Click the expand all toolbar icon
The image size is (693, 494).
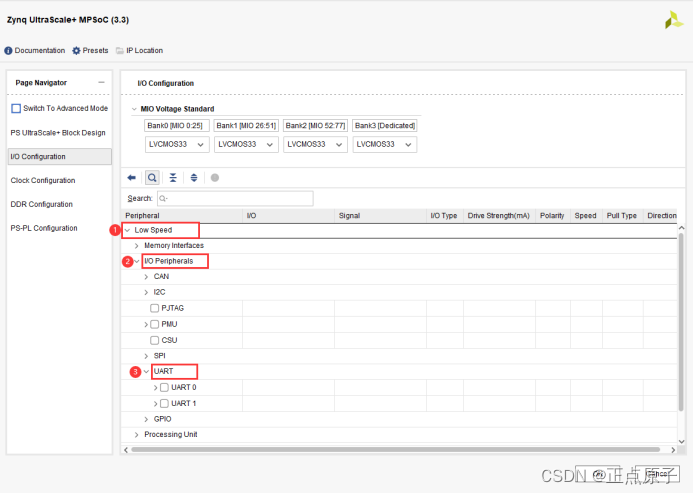194,178
